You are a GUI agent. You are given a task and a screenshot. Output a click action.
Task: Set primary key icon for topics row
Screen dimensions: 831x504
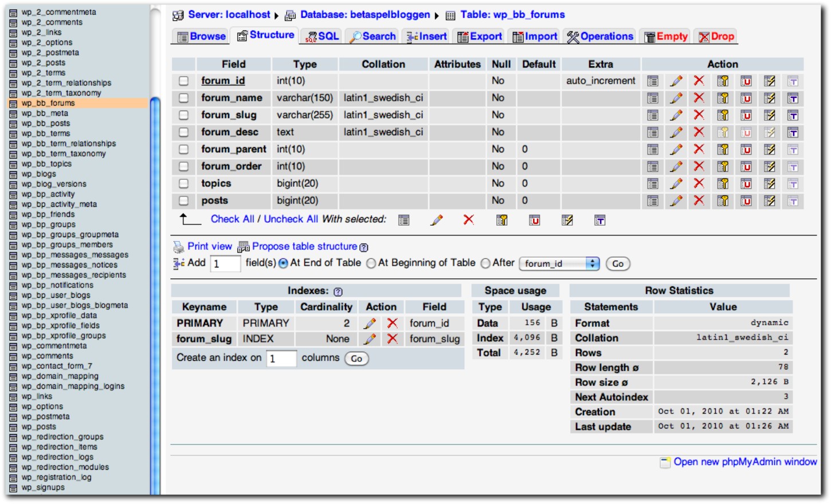tap(723, 184)
